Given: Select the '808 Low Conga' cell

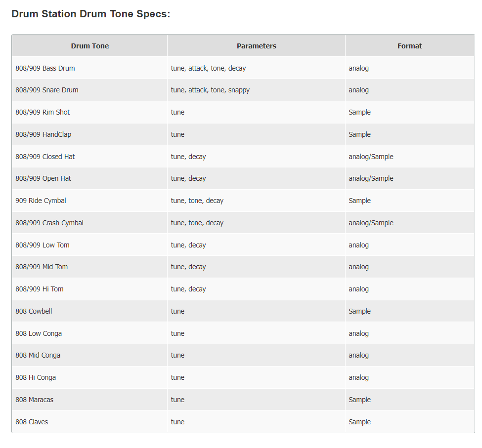Looking at the screenshot, I should click(90, 333).
